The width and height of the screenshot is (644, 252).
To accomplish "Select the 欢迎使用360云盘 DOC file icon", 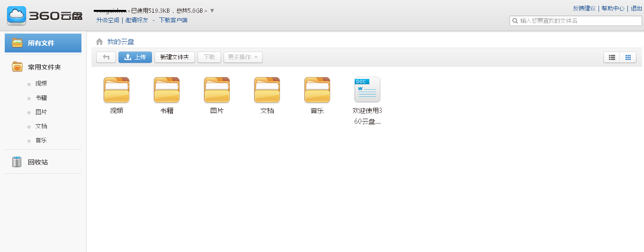I will tap(367, 89).
